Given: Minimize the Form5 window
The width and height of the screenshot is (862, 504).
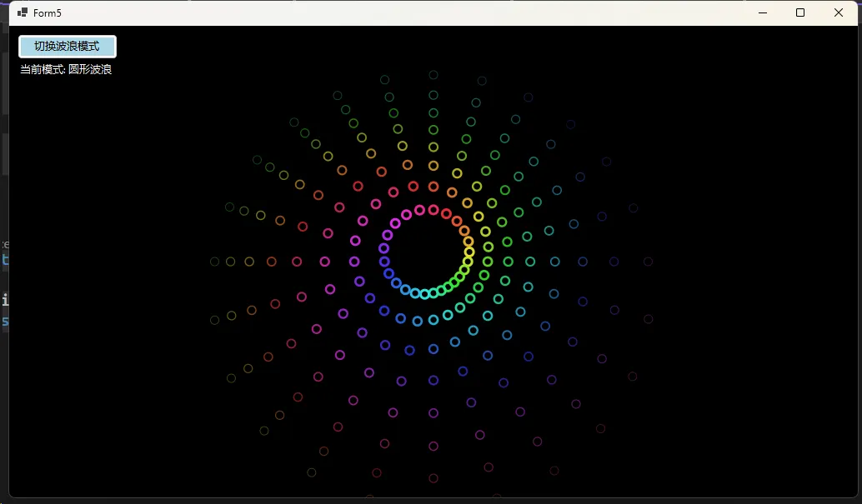Looking at the screenshot, I should (x=763, y=12).
